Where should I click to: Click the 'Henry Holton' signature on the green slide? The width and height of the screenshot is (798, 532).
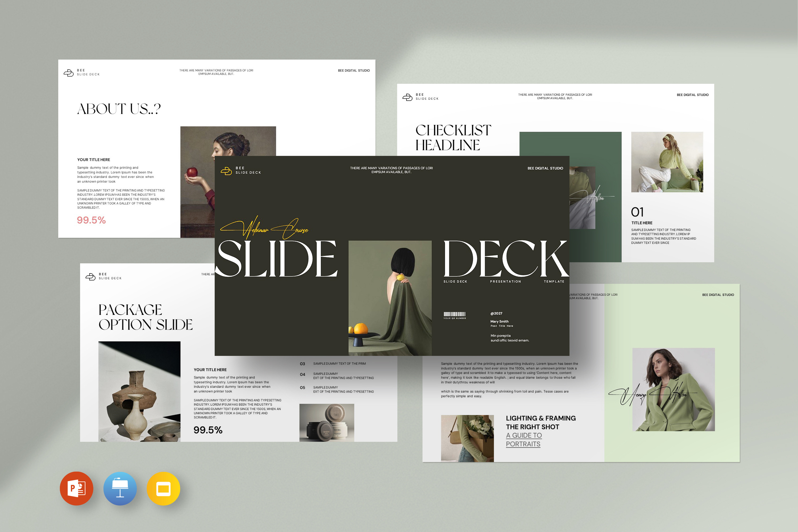point(652,394)
